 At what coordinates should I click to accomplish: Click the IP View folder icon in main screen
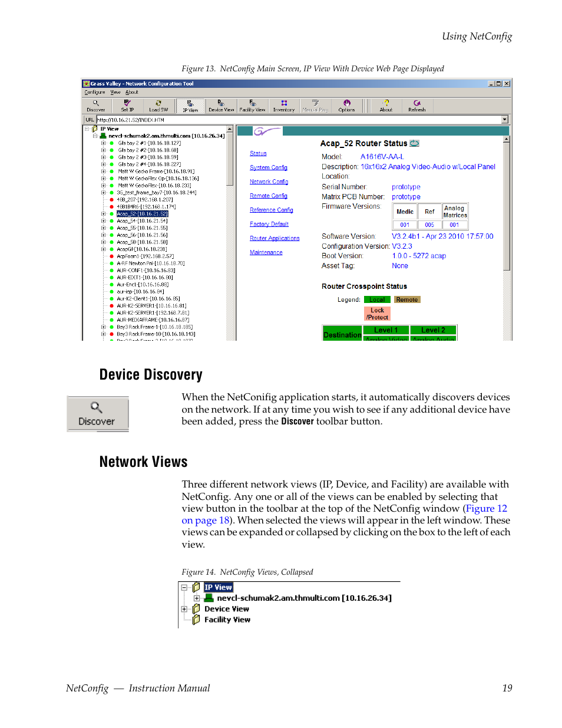94,129
